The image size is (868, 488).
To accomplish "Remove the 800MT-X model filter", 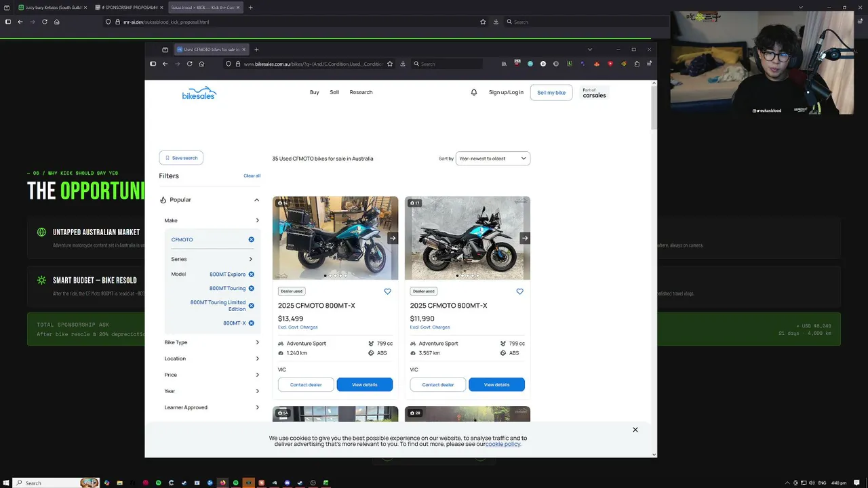I will pos(251,323).
